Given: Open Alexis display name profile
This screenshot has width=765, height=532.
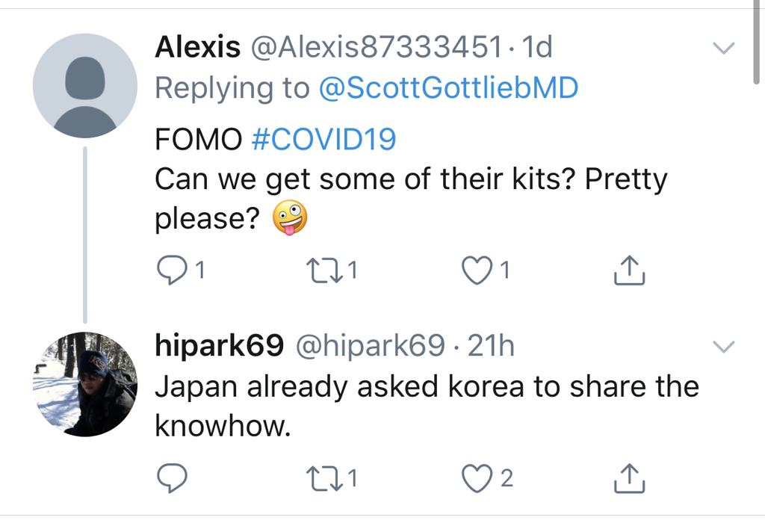Looking at the screenshot, I should (197, 48).
